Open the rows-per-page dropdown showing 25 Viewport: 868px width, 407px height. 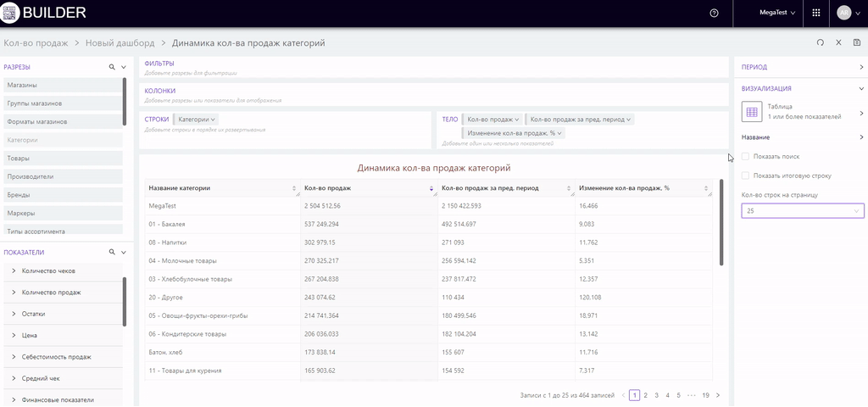[x=802, y=210]
